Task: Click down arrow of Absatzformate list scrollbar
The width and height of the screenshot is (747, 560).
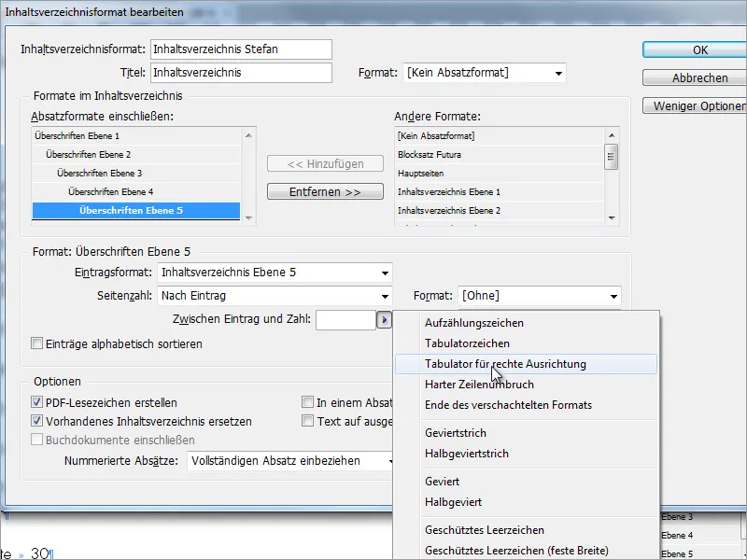Action: point(248,218)
